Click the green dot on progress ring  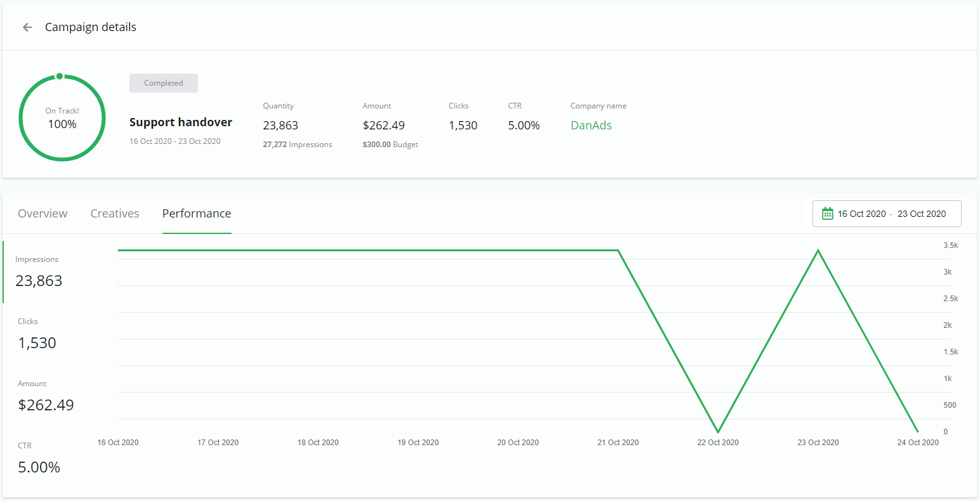60,76
